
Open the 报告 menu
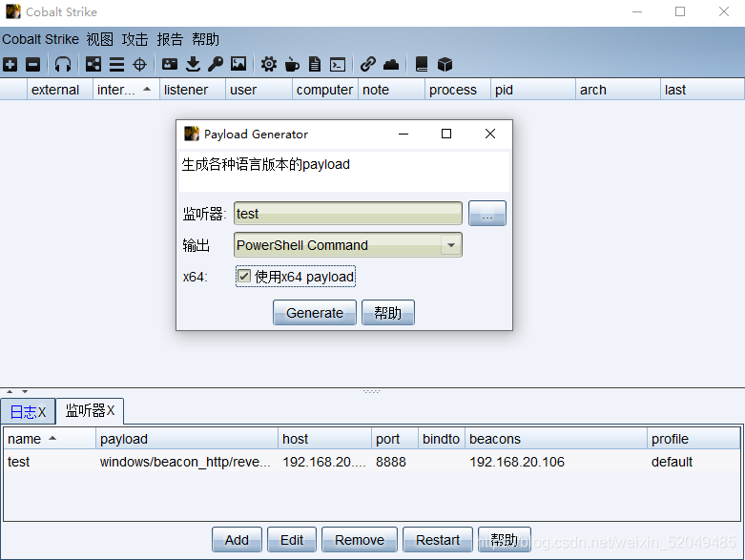tap(170, 39)
